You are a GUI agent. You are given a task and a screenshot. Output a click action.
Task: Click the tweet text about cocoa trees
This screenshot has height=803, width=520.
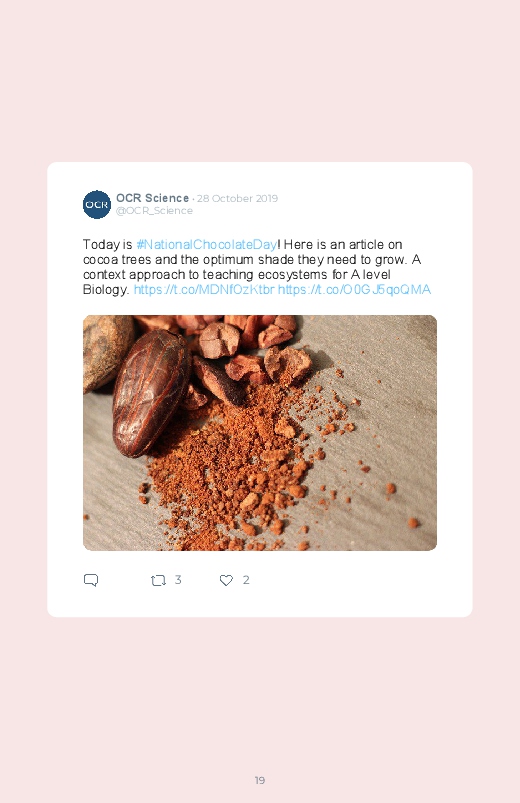[256, 267]
